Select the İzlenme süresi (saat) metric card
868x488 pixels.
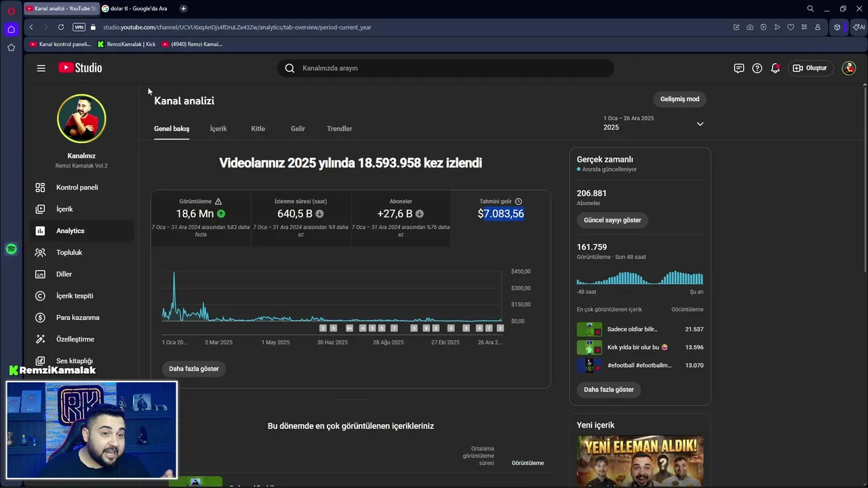[x=300, y=218]
